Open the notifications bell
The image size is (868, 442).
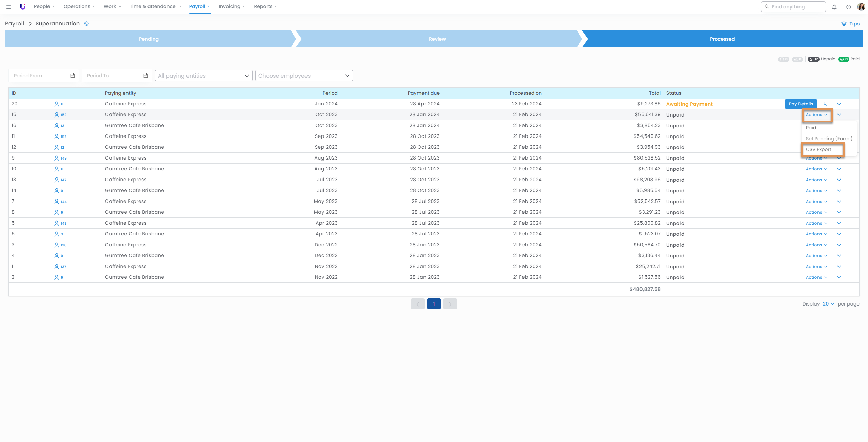tap(834, 7)
